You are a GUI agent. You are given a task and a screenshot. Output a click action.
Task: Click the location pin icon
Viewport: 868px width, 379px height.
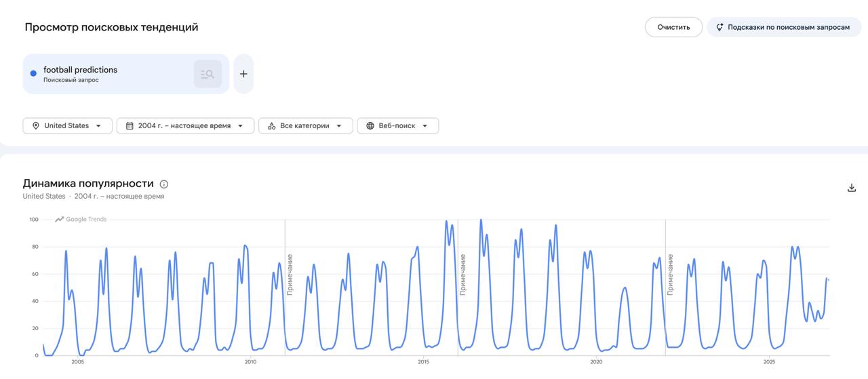[36, 125]
